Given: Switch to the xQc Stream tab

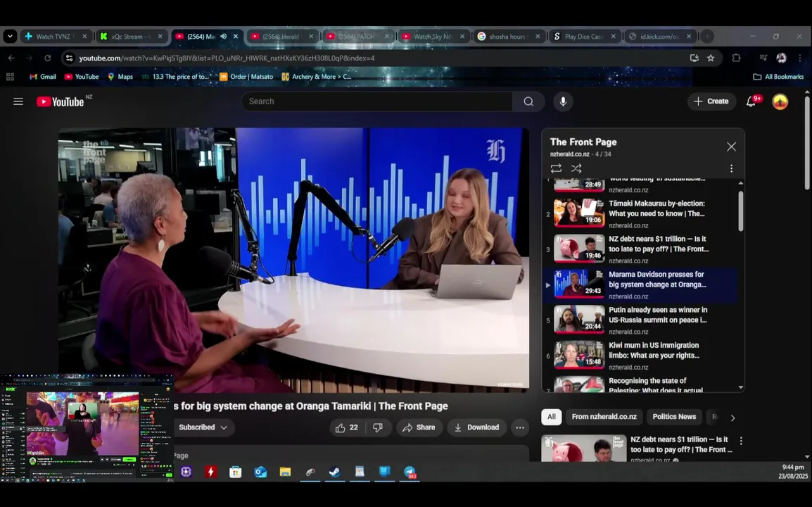Looking at the screenshot, I should tap(132, 37).
